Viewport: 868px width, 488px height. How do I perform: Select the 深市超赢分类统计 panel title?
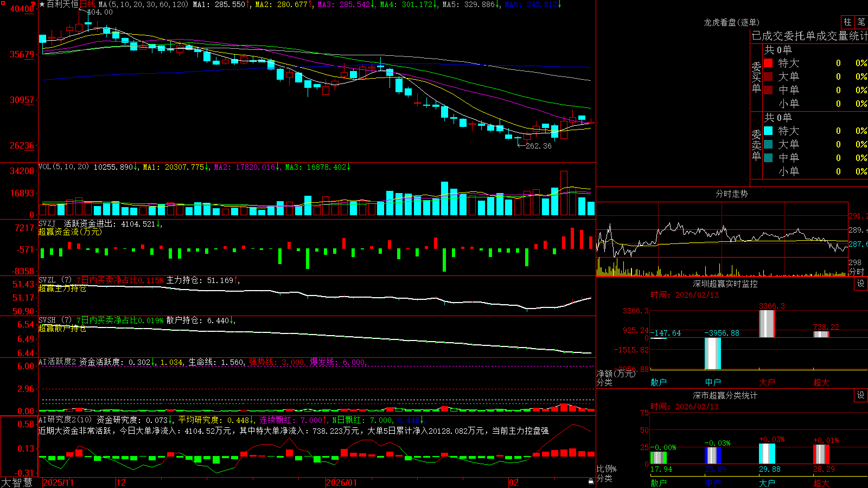725,395
